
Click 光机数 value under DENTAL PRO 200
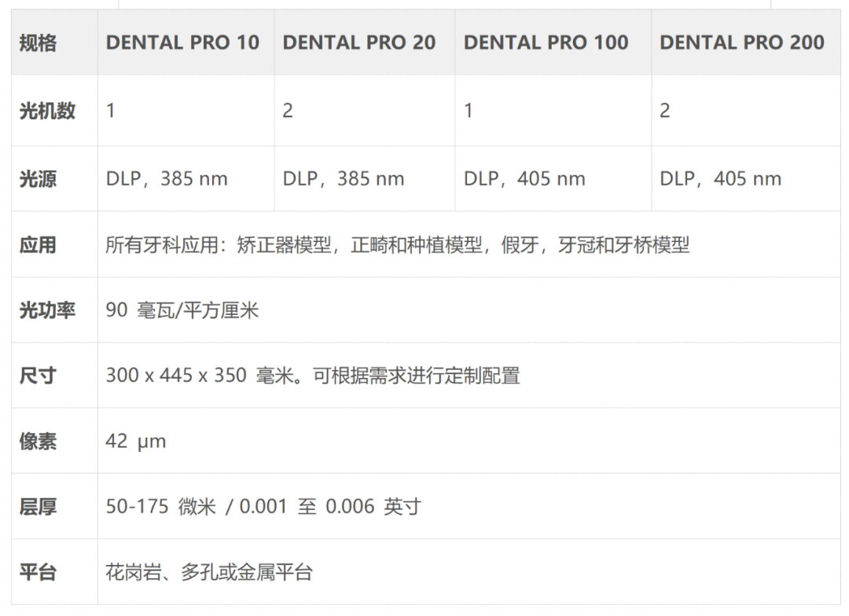pos(665,111)
